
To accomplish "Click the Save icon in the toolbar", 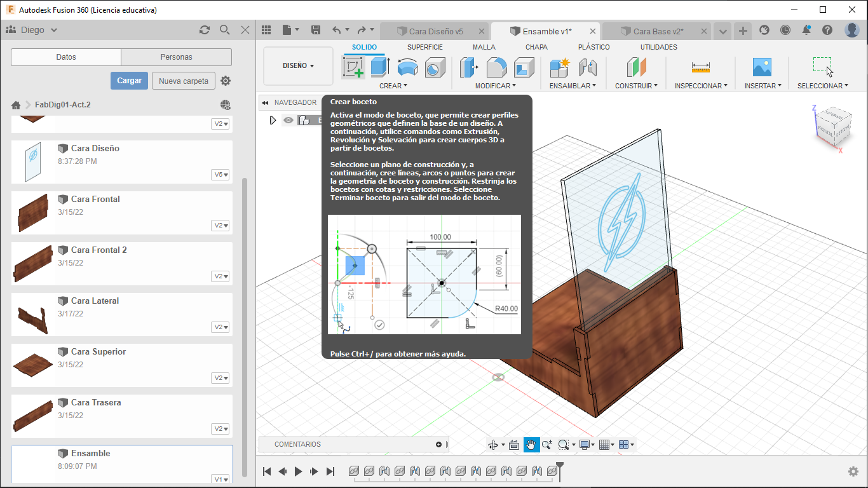I will pyautogui.click(x=316, y=30).
